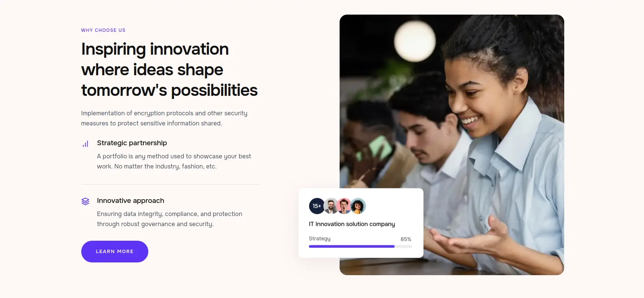Select the curly-haired woman avatar on teal
This screenshot has height=298, width=644.
pyautogui.click(x=358, y=206)
